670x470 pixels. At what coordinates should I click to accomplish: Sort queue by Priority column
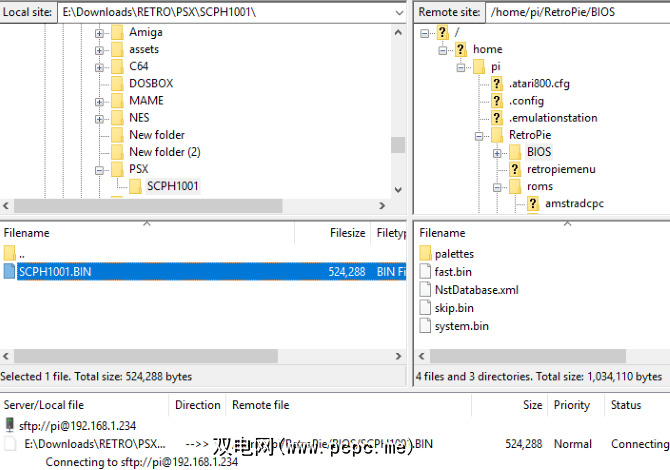point(576,405)
